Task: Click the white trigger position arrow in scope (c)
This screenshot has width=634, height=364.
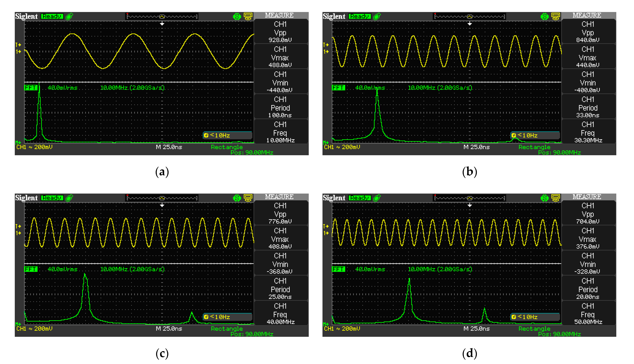Action: [x=162, y=205]
